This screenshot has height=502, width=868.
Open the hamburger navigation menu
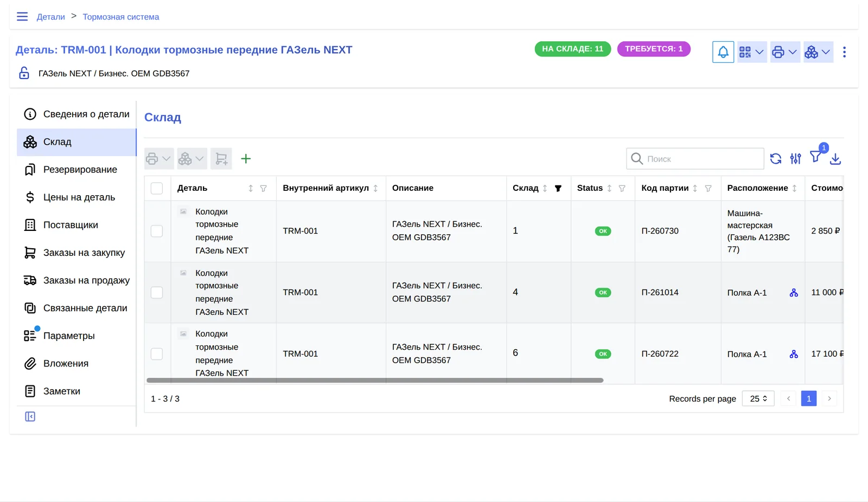(22, 17)
